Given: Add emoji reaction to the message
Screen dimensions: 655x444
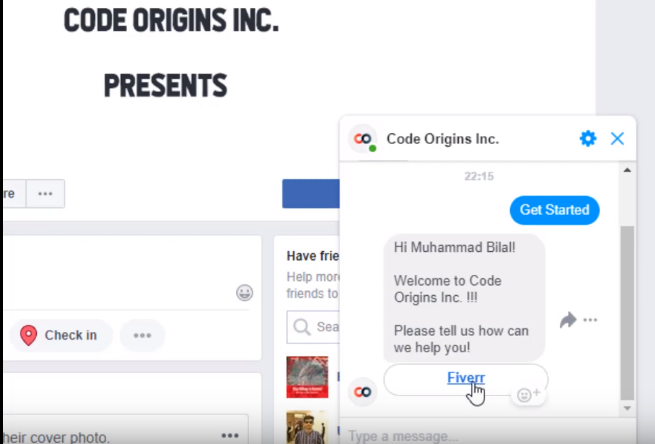Looking at the screenshot, I should (528, 394).
